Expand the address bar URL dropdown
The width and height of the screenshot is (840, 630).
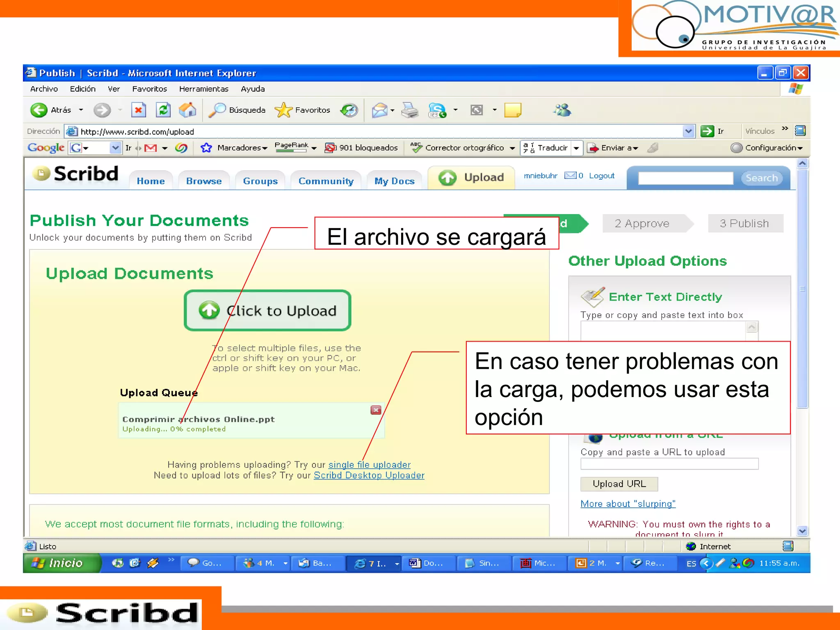(x=688, y=131)
